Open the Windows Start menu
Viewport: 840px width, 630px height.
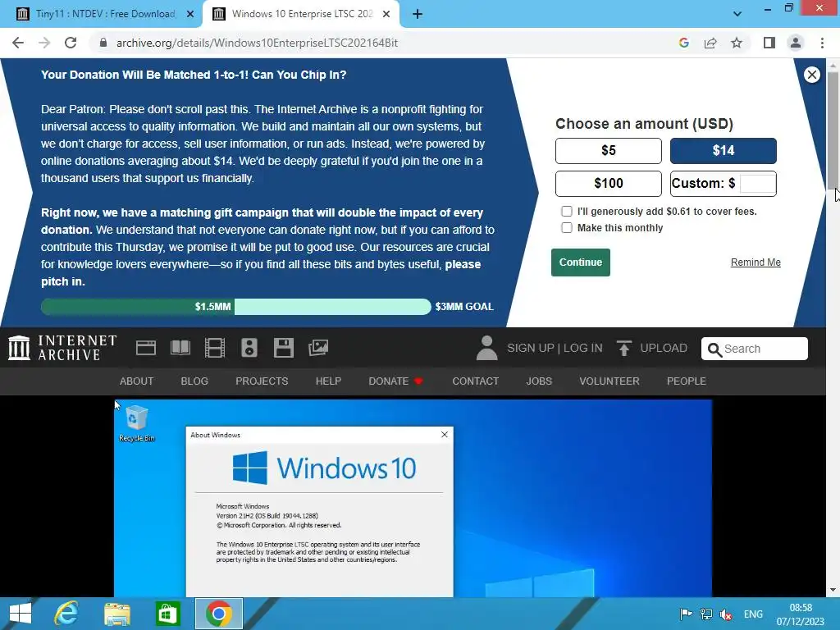pos(21,614)
